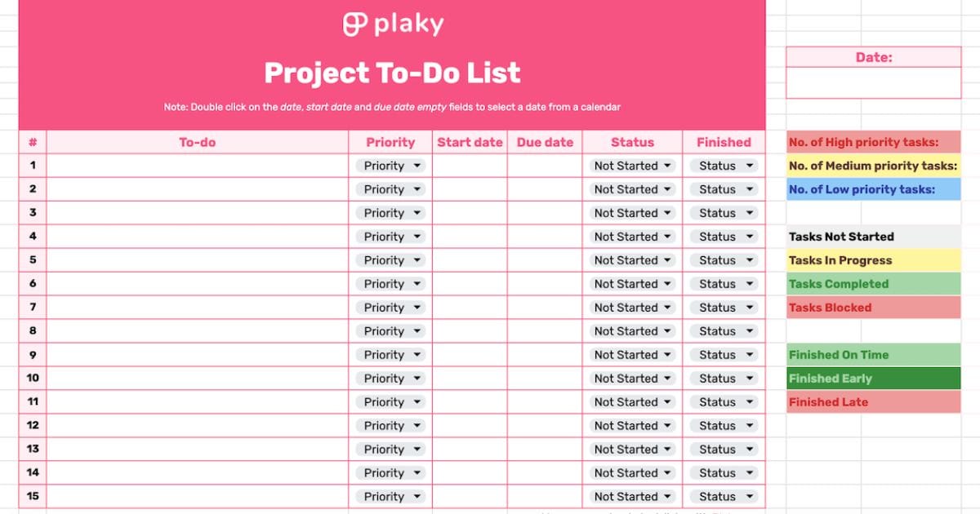The width and height of the screenshot is (980, 514).
Task: Click the No. of High priority tasks cell
Action: tap(874, 142)
